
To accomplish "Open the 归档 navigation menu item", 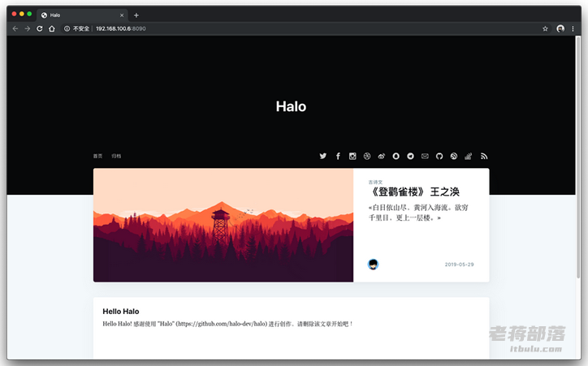I will [116, 156].
